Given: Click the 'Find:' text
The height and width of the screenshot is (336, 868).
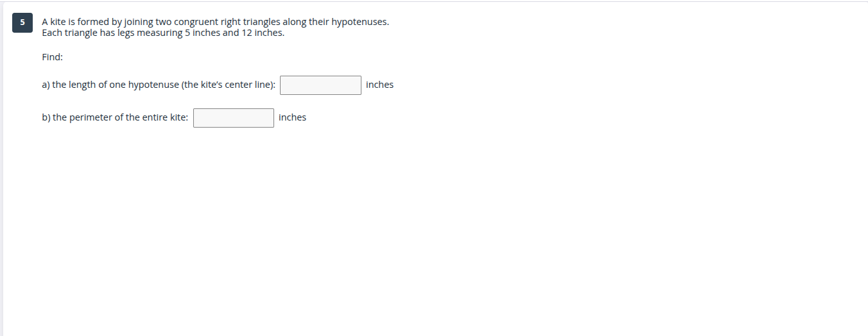Looking at the screenshot, I should point(52,57).
